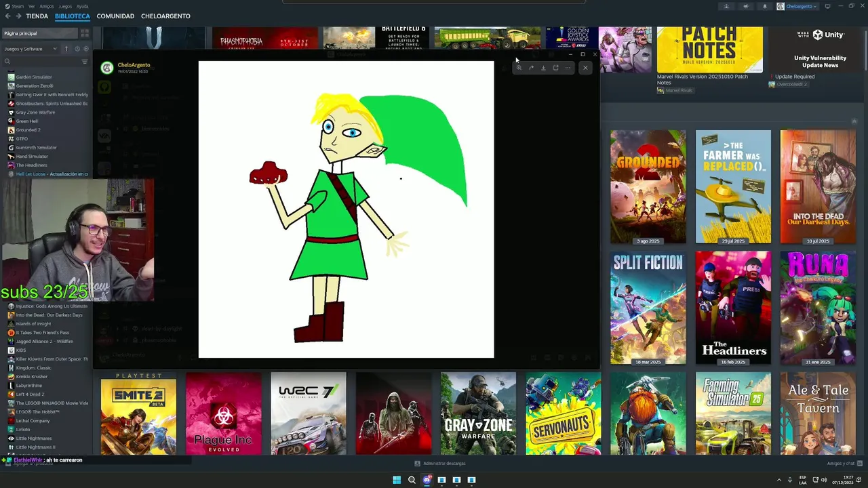
Task: Open the Farming Simulator 25 cover
Action: 733,413
